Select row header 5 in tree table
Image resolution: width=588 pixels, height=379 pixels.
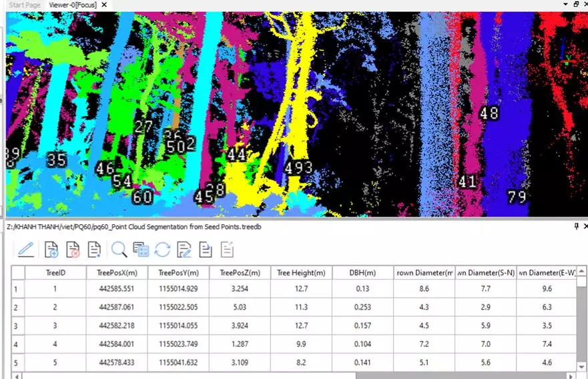pyautogui.click(x=18, y=362)
